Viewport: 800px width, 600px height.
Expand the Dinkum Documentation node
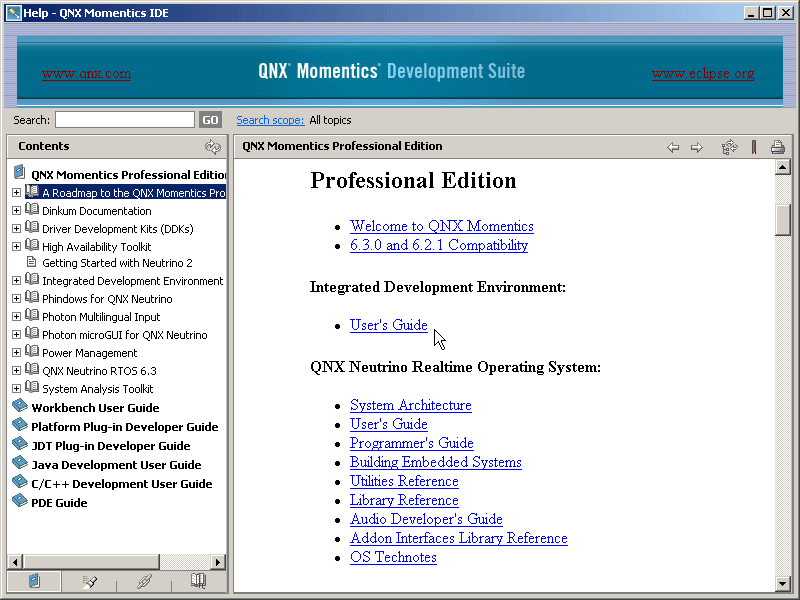tap(16, 210)
